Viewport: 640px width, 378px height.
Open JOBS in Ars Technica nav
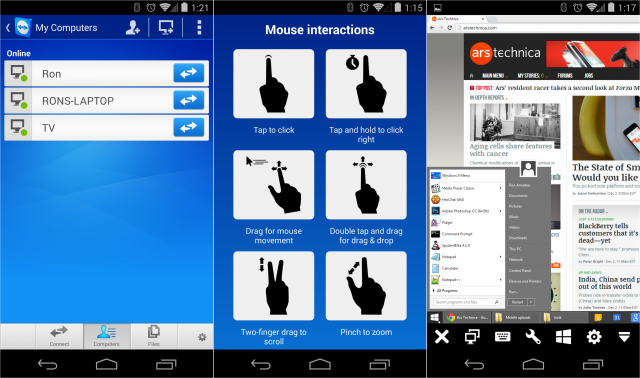[589, 76]
